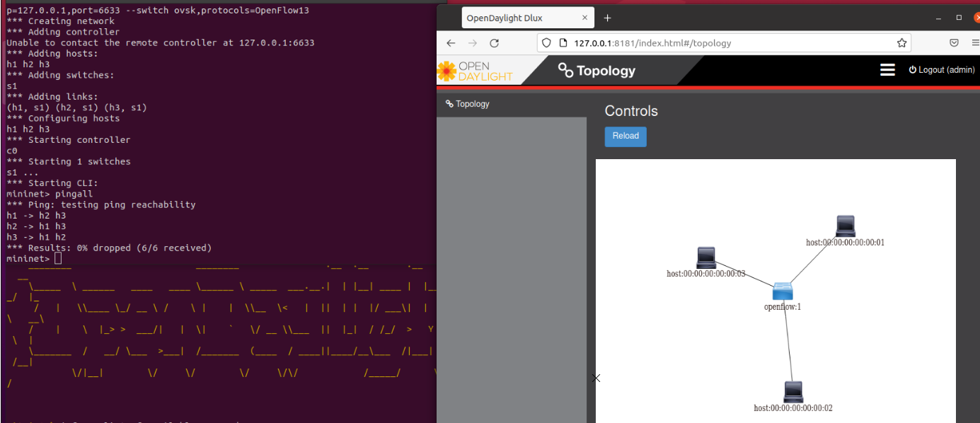The width and height of the screenshot is (980, 423).
Task: Log out via Logout (admin) link
Action: (x=942, y=70)
